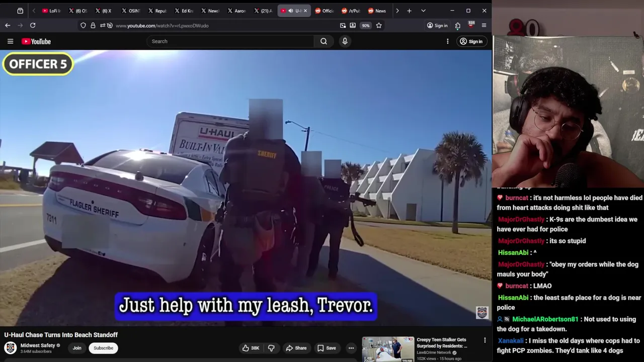The height and width of the screenshot is (362, 644).
Task: Bookmark this page with the star
Action: click(379, 26)
